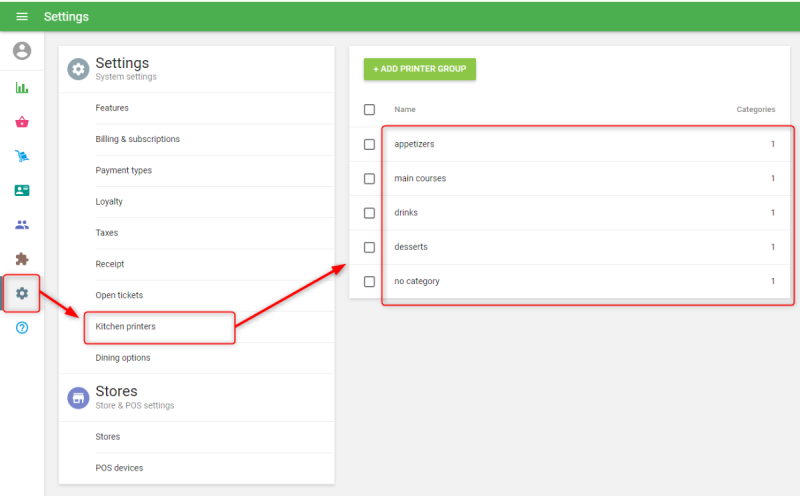This screenshot has width=800, height=496.
Task: Open the help question mark icon
Action: tap(22, 328)
